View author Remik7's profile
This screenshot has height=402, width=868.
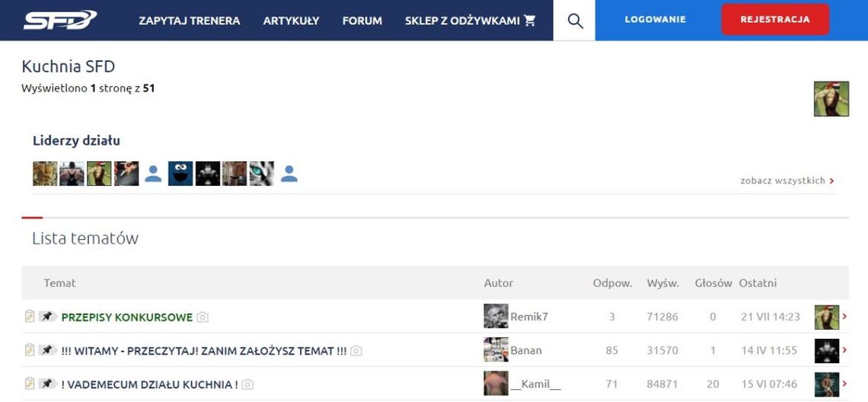528,317
